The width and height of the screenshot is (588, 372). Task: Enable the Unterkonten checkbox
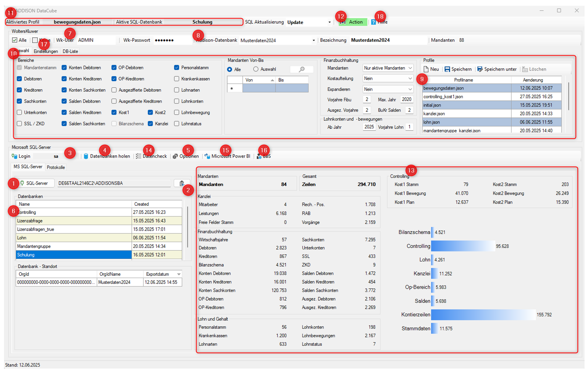click(19, 112)
